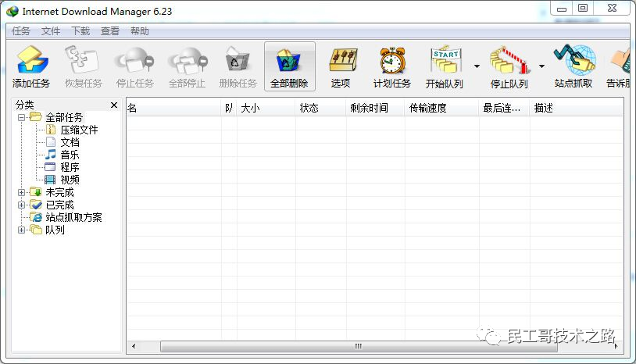This screenshot has width=636, height=364.
Task: Expand the 未完成 tree node
Action: (x=22, y=192)
